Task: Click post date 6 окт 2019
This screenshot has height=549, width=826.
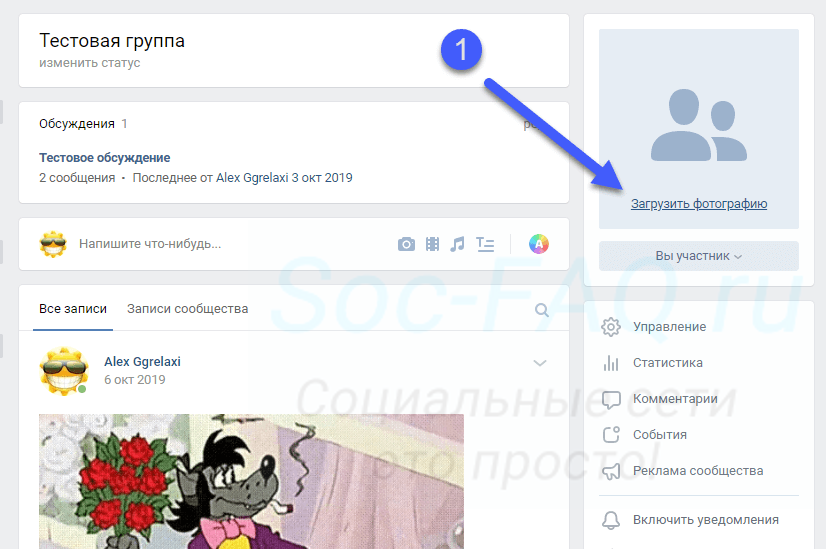Action: pos(135,380)
